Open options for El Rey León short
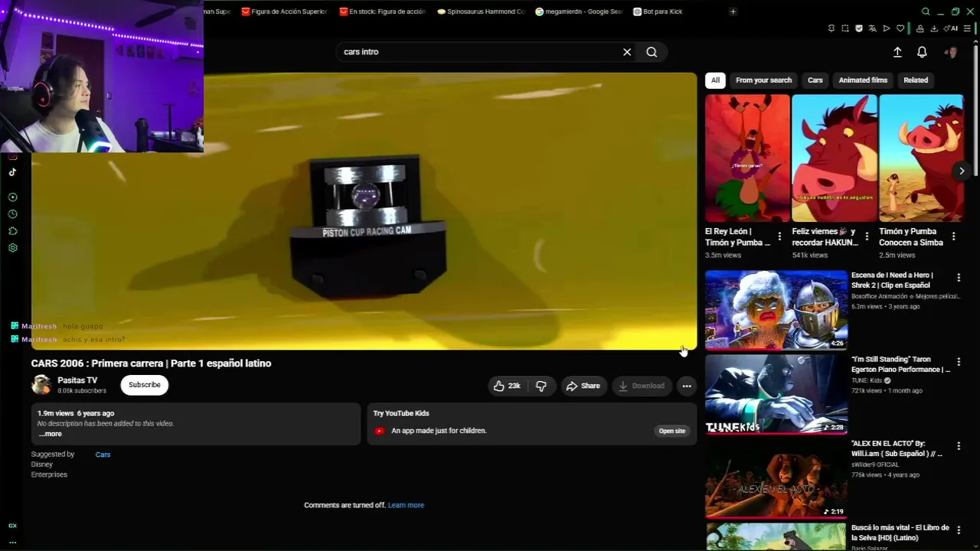The height and width of the screenshot is (551, 980). click(x=779, y=236)
